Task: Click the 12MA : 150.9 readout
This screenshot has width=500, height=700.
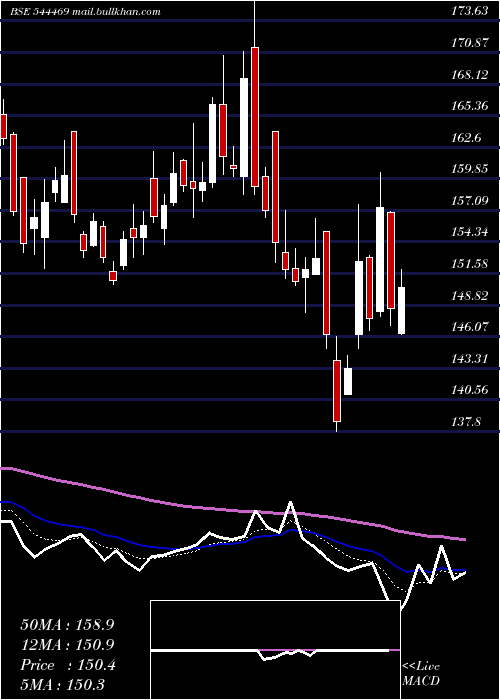Action: pyautogui.click(x=67, y=645)
